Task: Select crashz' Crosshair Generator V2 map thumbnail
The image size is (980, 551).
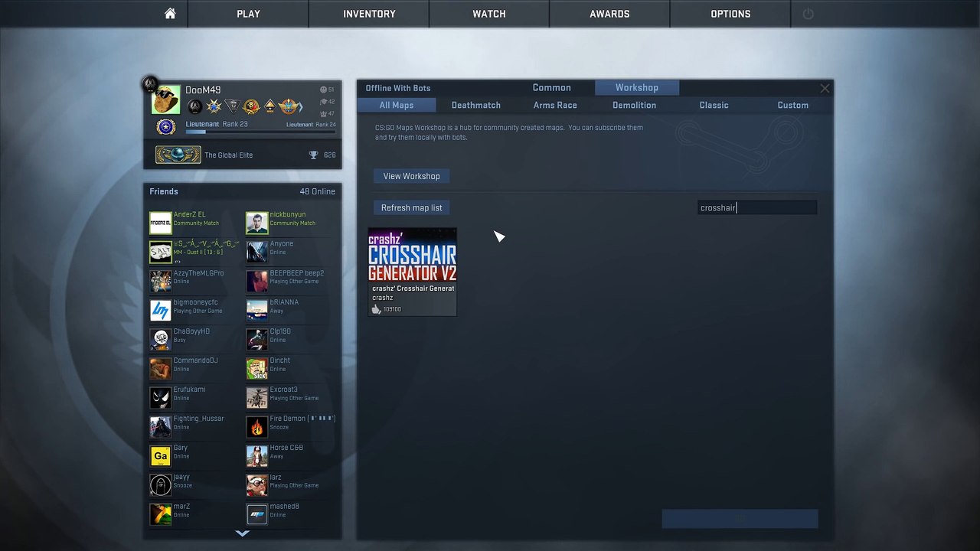Action: [413, 272]
